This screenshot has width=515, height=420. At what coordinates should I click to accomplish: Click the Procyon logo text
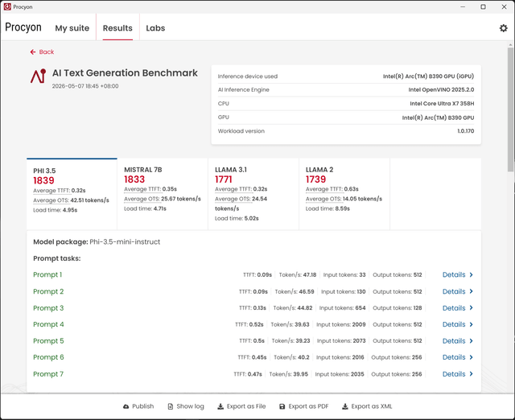tap(23, 27)
